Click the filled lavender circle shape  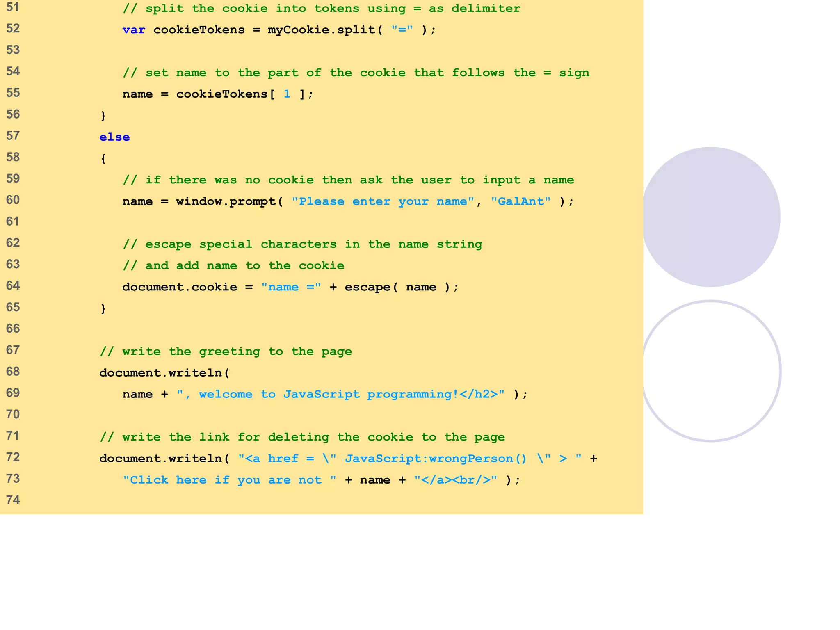coord(711,217)
